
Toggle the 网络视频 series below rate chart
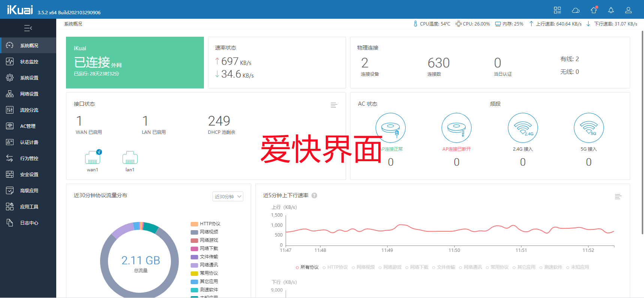pyautogui.click(x=363, y=267)
